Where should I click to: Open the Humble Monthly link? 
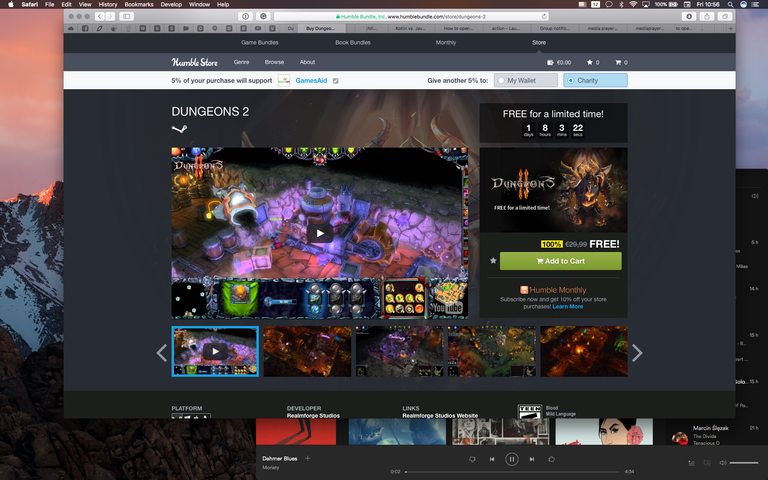(x=553, y=290)
